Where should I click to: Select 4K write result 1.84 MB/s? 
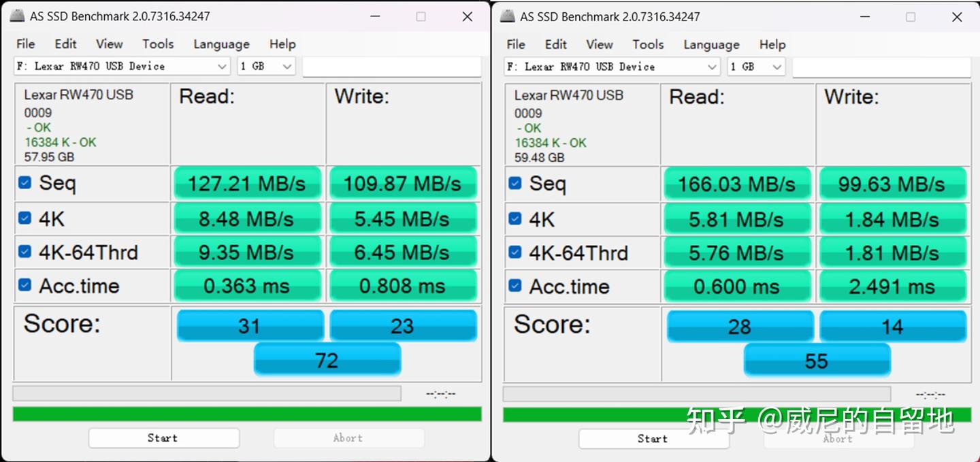(892, 219)
